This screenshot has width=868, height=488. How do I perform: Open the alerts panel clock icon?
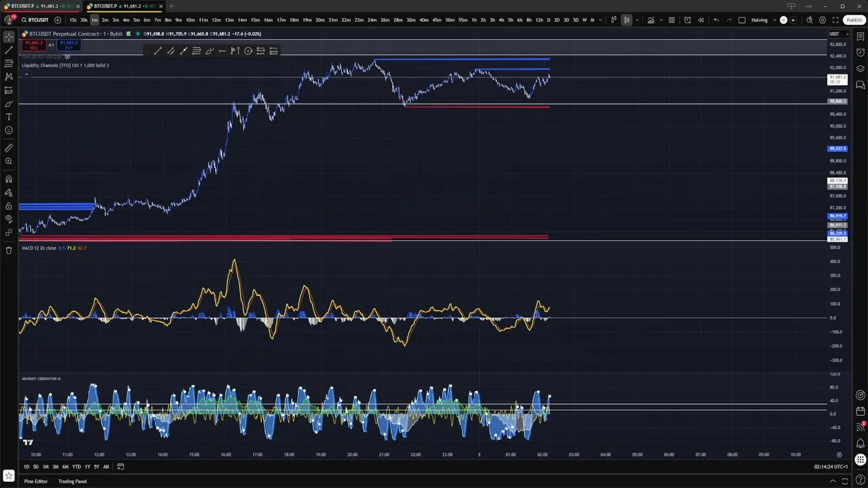(x=861, y=53)
